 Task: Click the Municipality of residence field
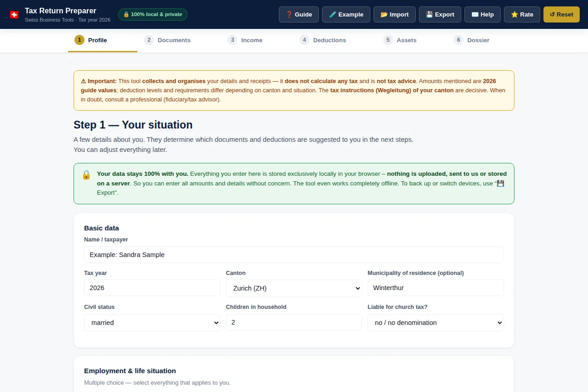[x=435, y=288]
